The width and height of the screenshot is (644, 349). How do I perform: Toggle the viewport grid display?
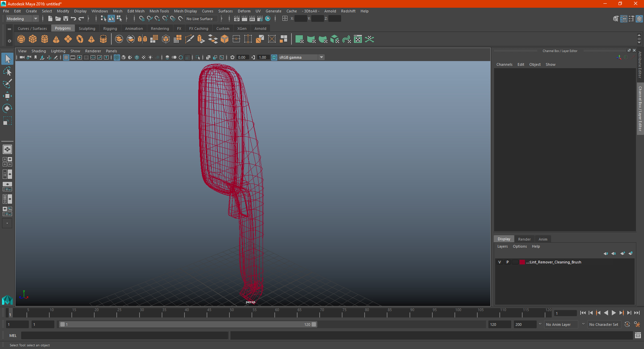tap(66, 57)
